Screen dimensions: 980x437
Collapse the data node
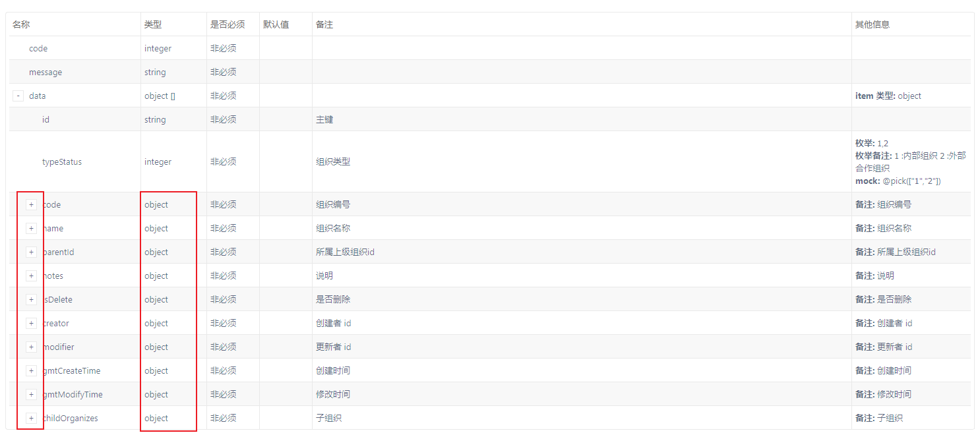[18, 96]
